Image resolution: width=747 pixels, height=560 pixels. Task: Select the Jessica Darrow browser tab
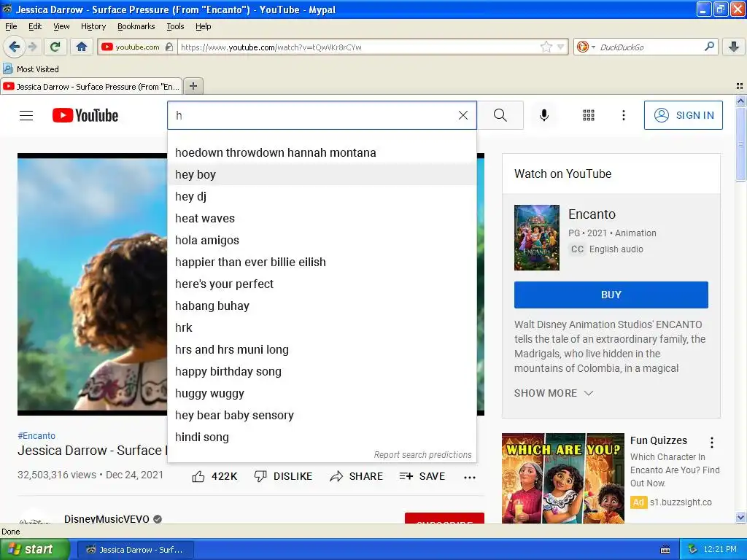pos(91,86)
